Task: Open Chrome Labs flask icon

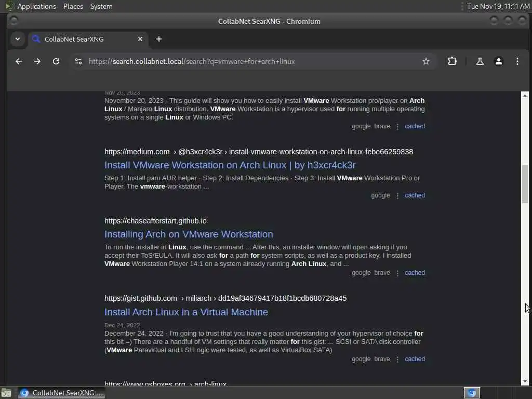Action: pos(480,61)
